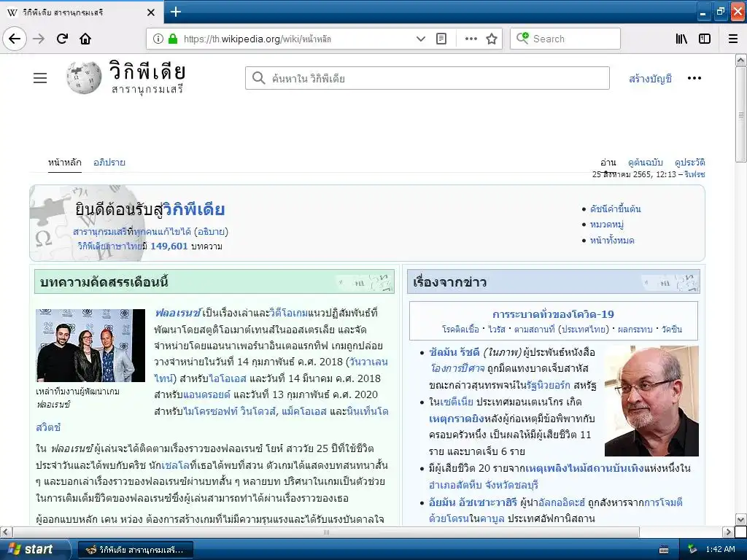The width and height of the screenshot is (747, 560).
Task: Open the Firefox library icon
Action: (682, 39)
